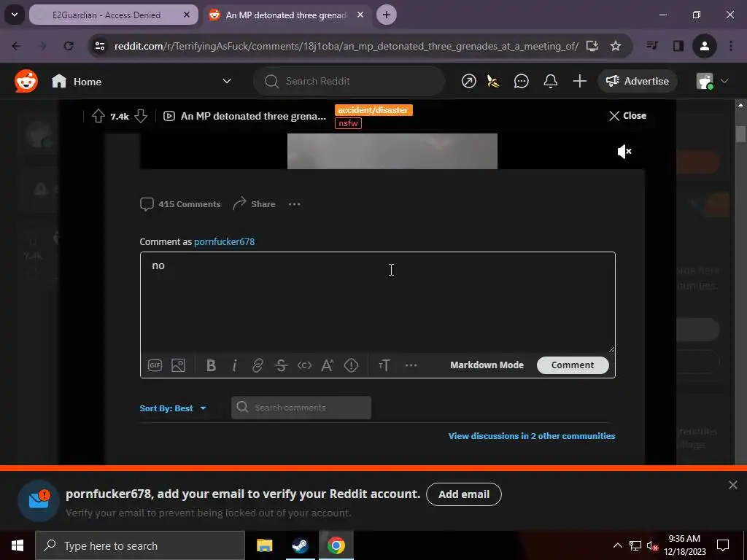Image resolution: width=747 pixels, height=560 pixels.
Task: Downvote the post
Action: [141, 116]
